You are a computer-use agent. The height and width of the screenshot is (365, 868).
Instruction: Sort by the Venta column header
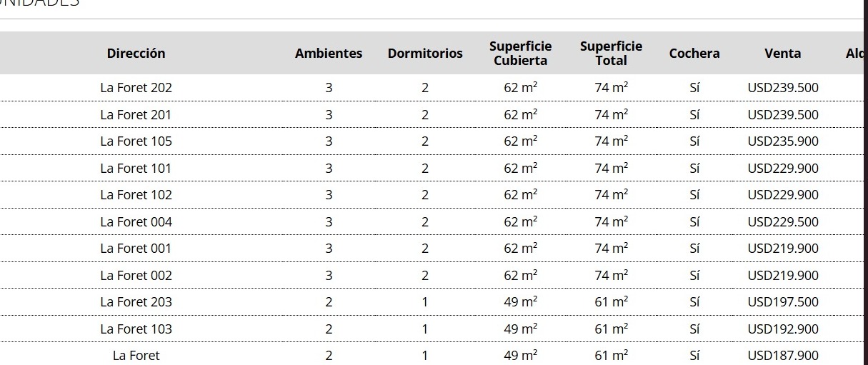click(783, 54)
